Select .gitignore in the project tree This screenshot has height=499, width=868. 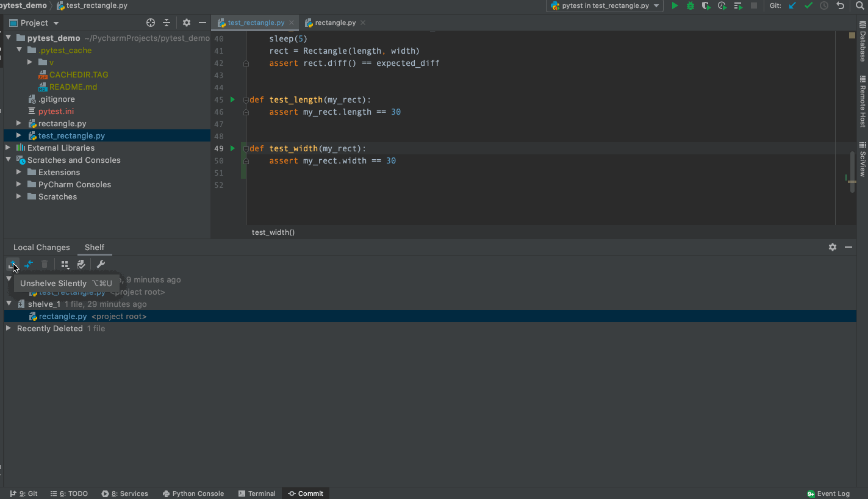57,99
